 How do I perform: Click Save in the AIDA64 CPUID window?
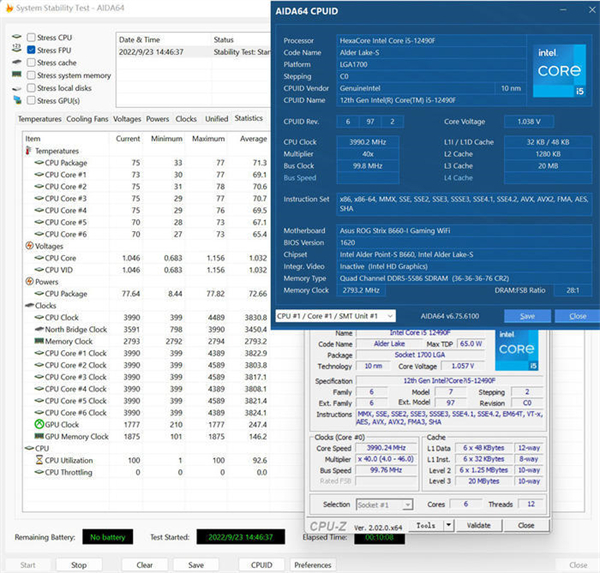pos(527,316)
